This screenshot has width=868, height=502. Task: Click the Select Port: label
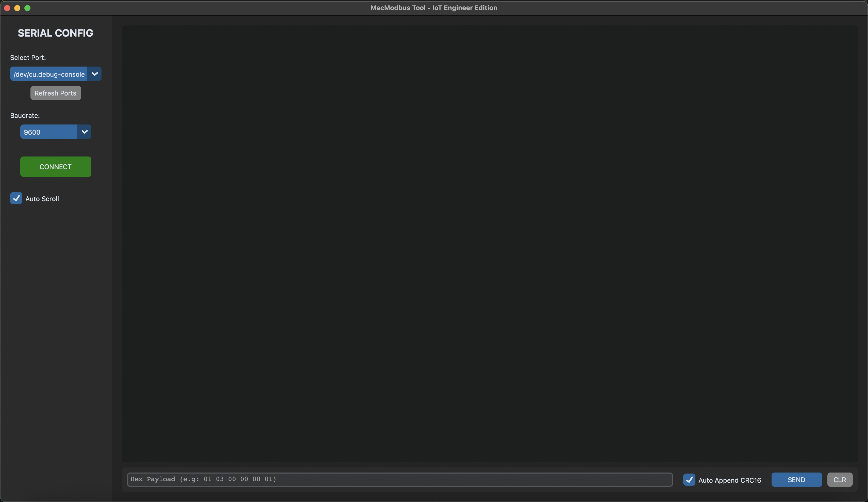pyautogui.click(x=28, y=58)
